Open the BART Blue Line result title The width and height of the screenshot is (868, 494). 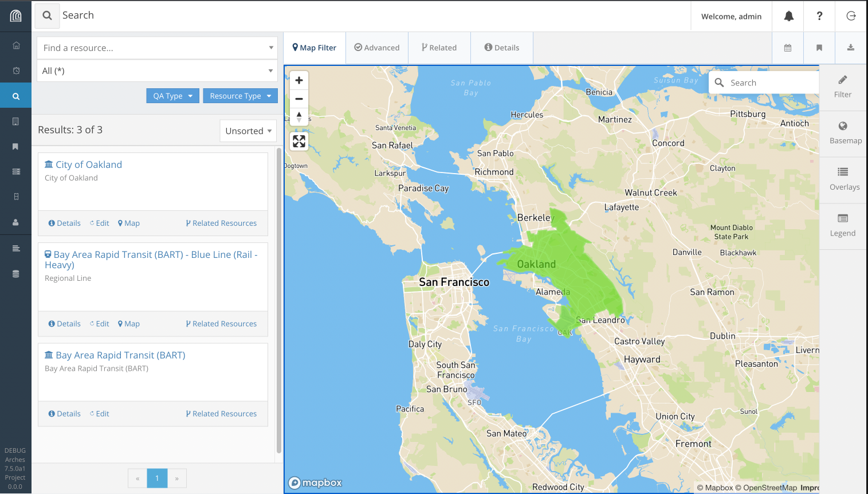151,260
